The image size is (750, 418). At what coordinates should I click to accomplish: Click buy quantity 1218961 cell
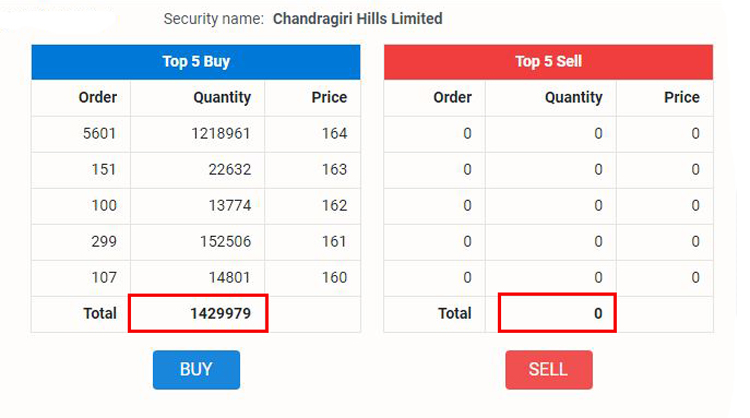[x=220, y=134]
